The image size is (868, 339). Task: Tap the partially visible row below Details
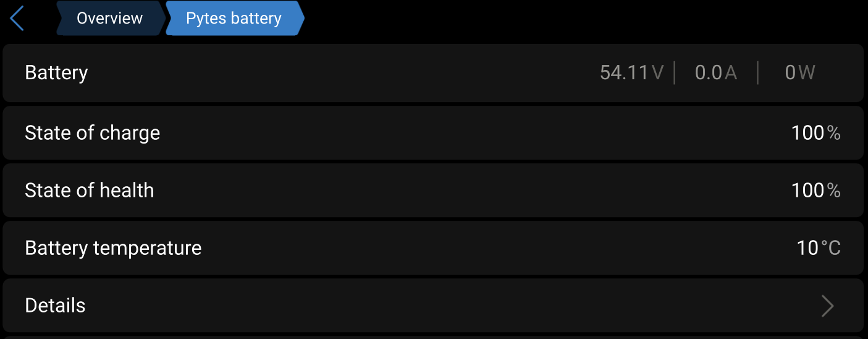pos(432,337)
